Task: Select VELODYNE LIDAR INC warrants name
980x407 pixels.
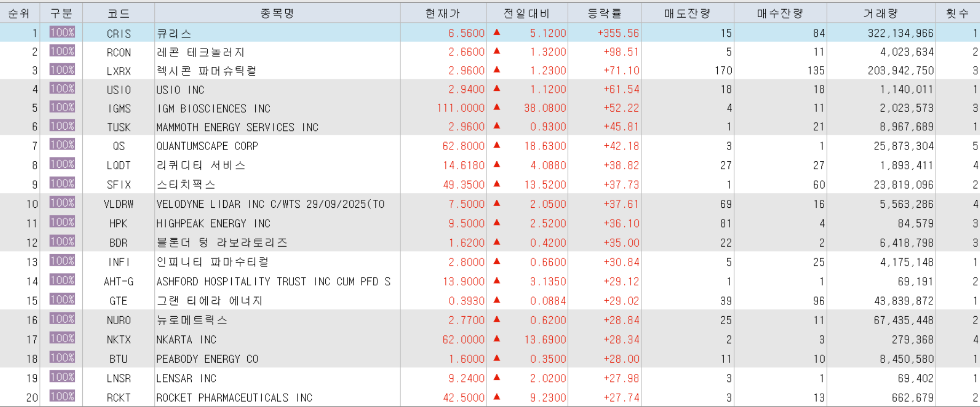Action: pos(271,204)
